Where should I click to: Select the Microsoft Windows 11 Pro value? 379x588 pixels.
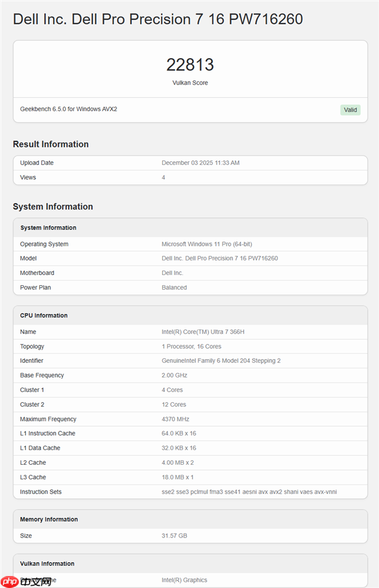tap(207, 244)
